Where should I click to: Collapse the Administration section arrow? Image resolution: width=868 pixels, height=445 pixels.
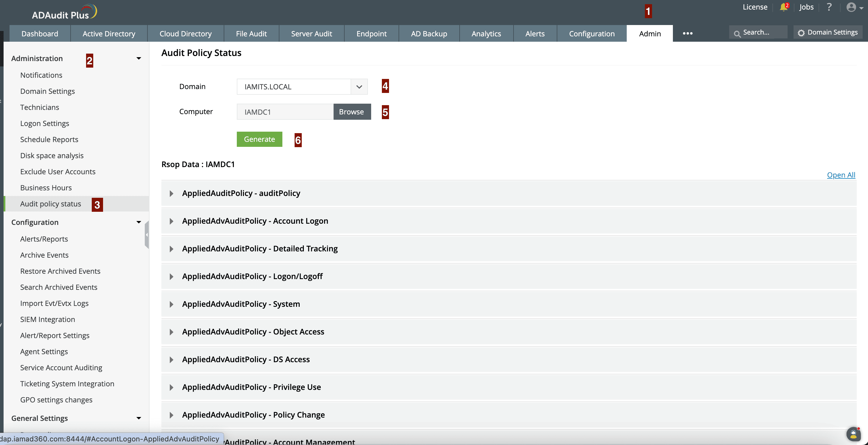coord(139,59)
